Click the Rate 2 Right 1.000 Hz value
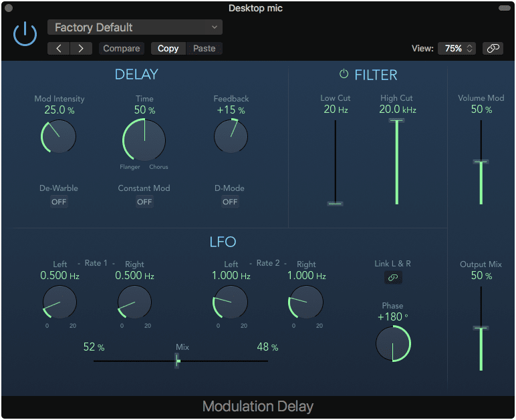The width and height of the screenshot is (516, 420). click(x=307, y=275)
